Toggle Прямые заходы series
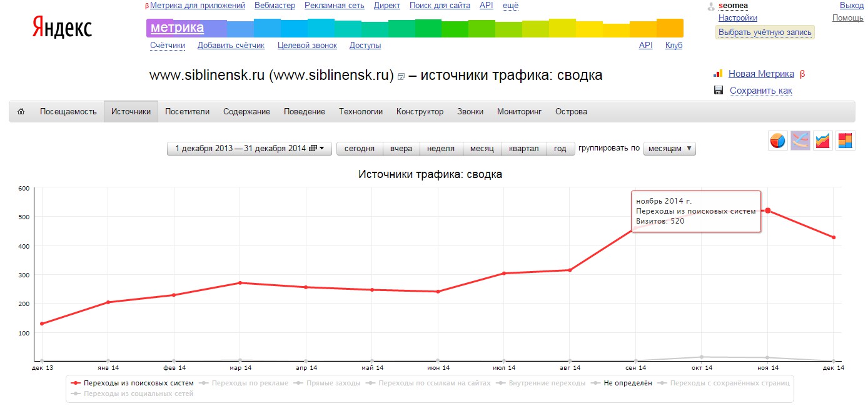 click(x=327, y=383)
